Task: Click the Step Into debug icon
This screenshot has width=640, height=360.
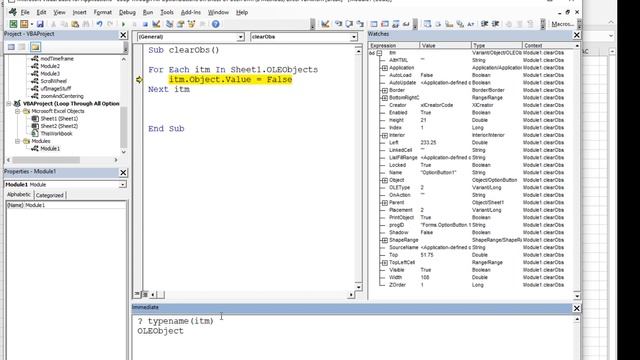Action: [338, 24]
